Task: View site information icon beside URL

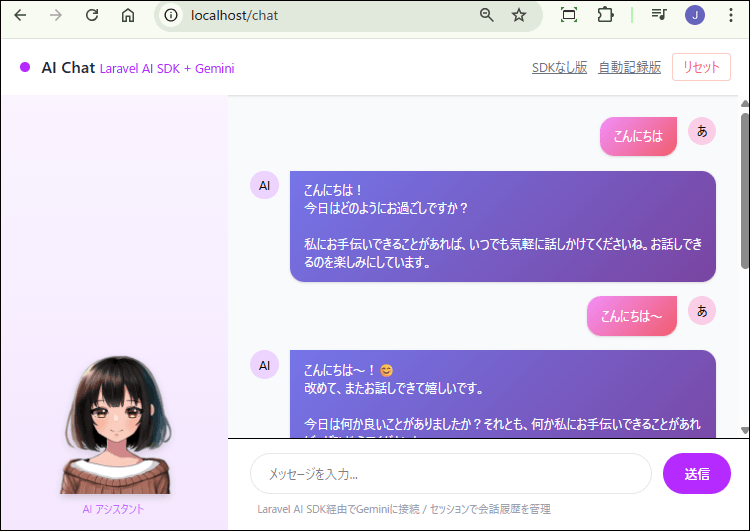Action: point(171,15)
